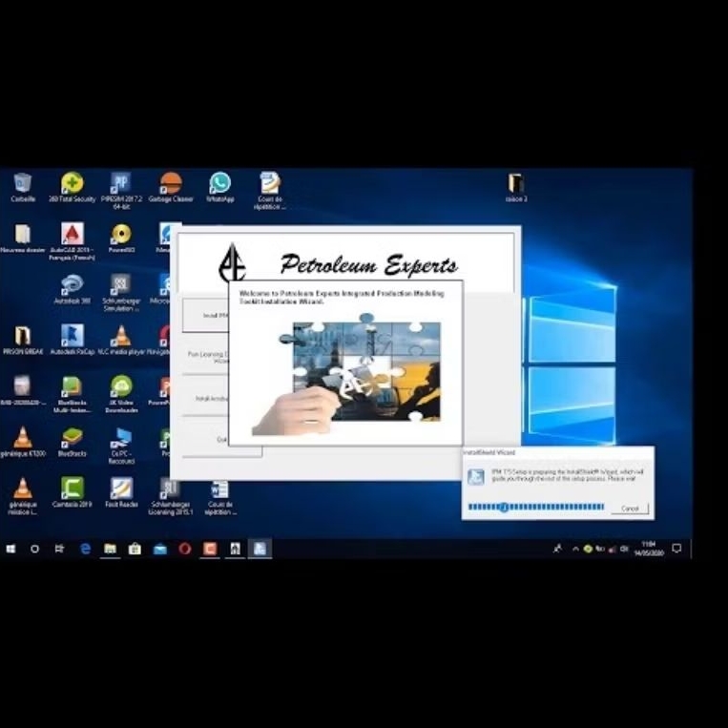Open the Action Center notifications
728x728 pixels.
(676, 549)
